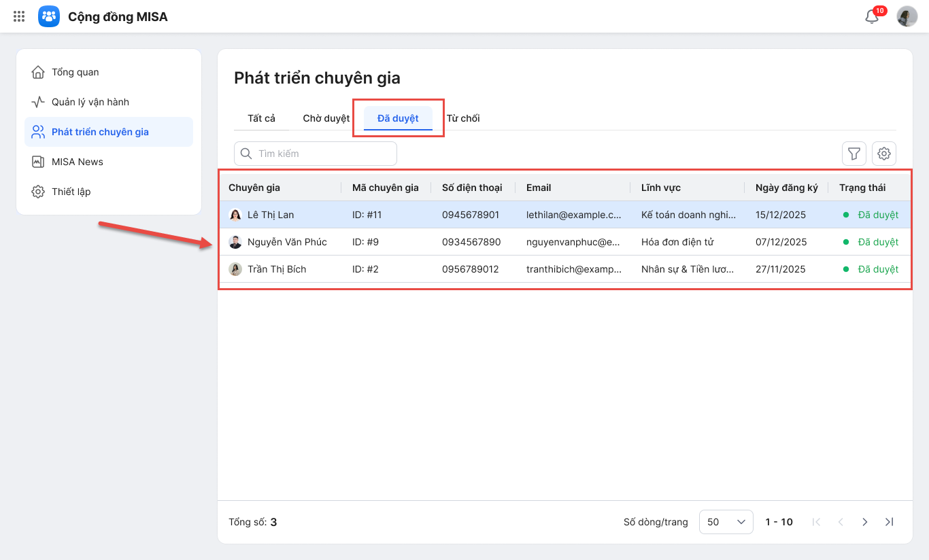Open the apps grid launcher icon
Image resolution: width=929 pixels, height=560 pixels.
pos(19,16)
